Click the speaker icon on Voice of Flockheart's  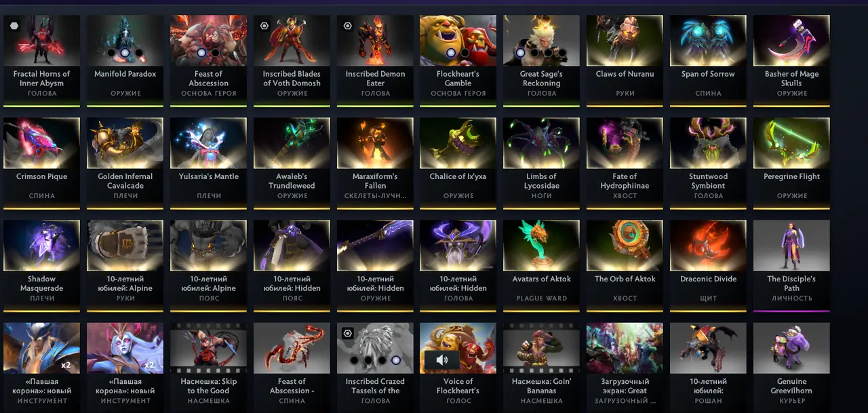[442, 360]
